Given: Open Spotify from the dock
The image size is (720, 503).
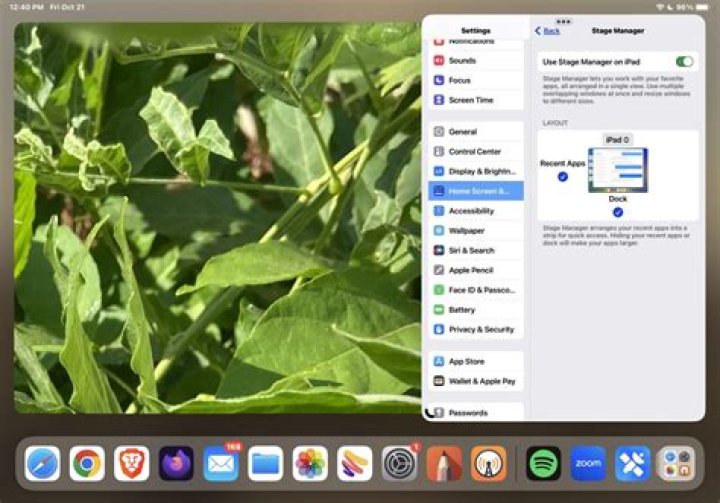Looking at the screenshot, I should (x=543, y=463).
